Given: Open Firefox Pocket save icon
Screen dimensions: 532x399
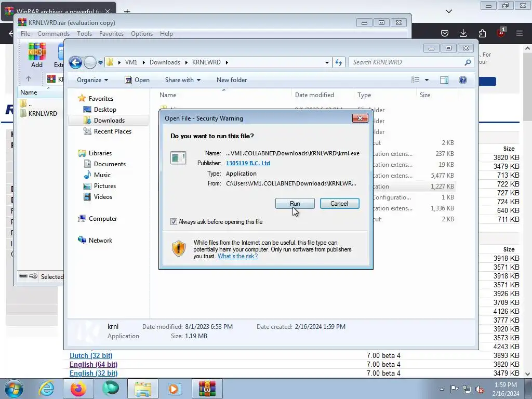Looking at the screenshot, I should [445, 33].
